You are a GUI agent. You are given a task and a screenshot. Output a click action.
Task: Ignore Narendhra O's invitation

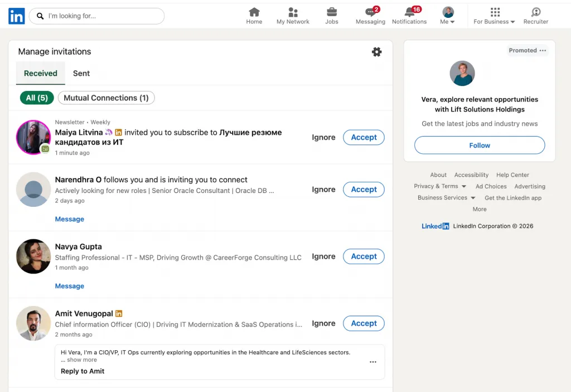tap(323, 190)
